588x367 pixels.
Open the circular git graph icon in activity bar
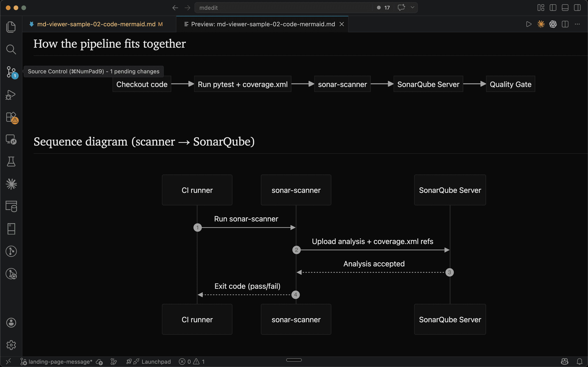click(11, 251)
